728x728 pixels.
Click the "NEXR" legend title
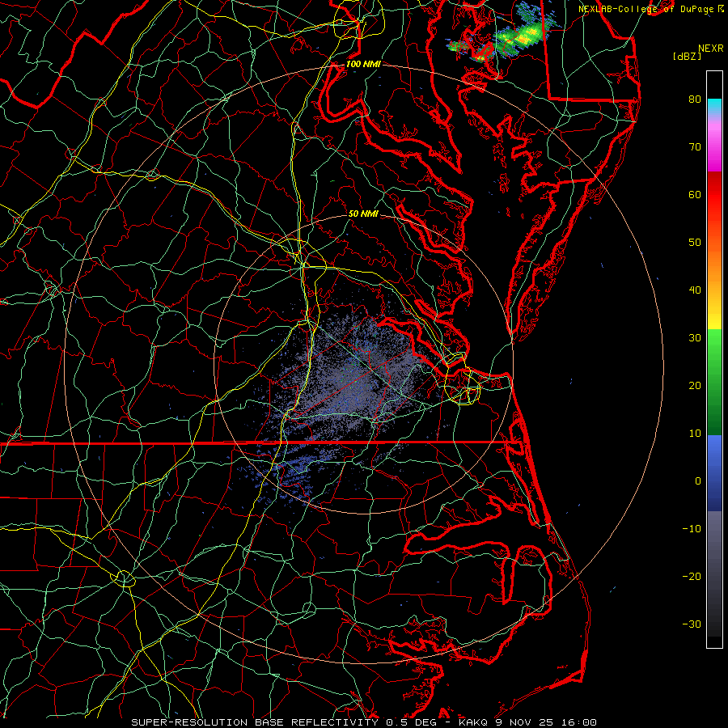(711, 49)
